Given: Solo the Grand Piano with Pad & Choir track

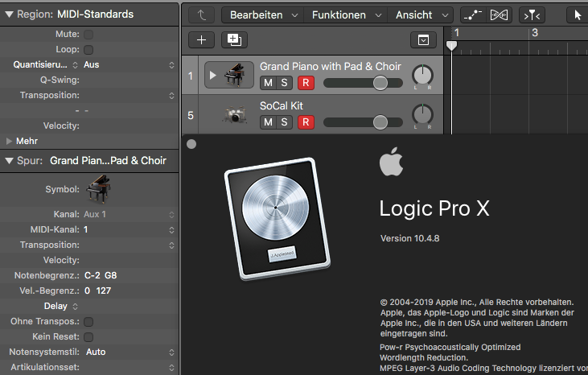Looking at the screenshot, I should click(x=284, y=83).
